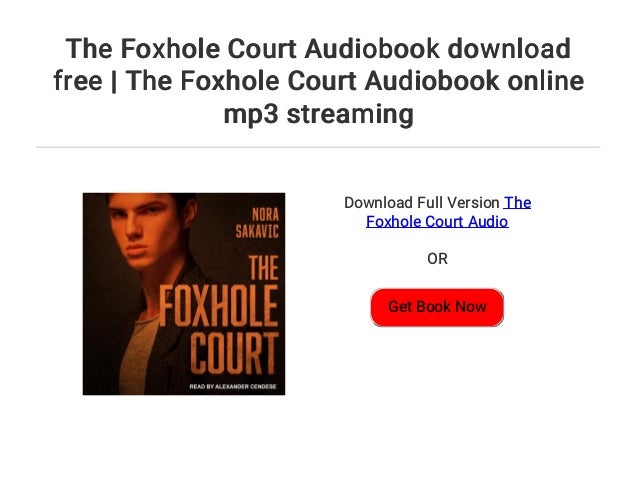This screenshot has height=479, width=638.
Task: Open the Foxhole Court Audio hyperlink
Action: [x=437, y=222]
